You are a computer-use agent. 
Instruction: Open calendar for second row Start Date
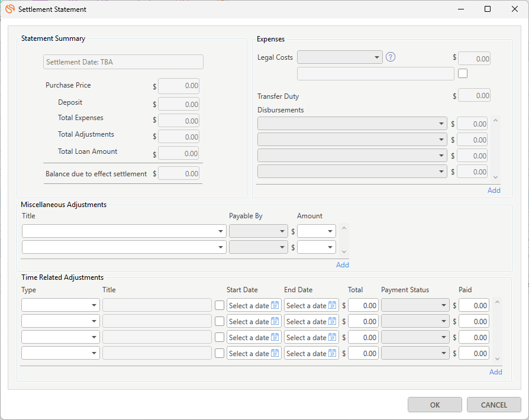click(275, 321)
